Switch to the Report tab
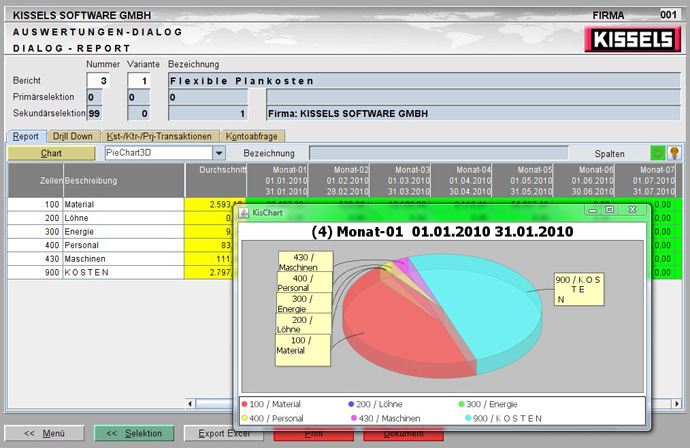 pyautogui.click(x=26, y=136)
